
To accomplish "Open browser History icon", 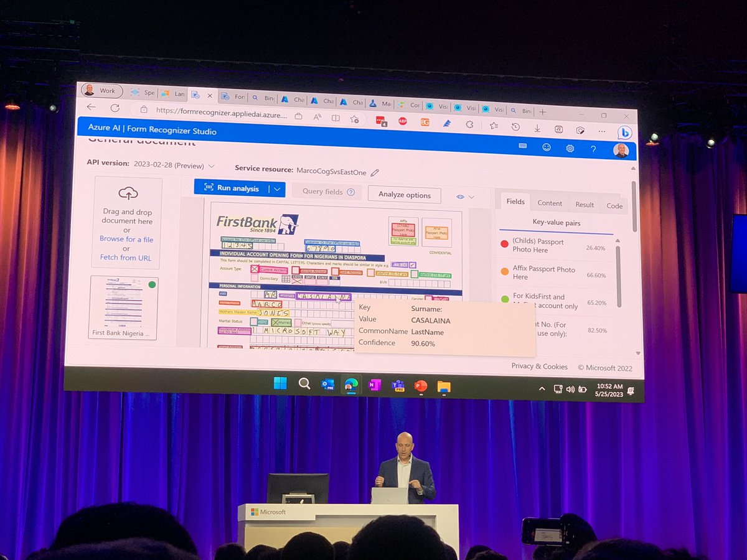I will pos(515,126).
